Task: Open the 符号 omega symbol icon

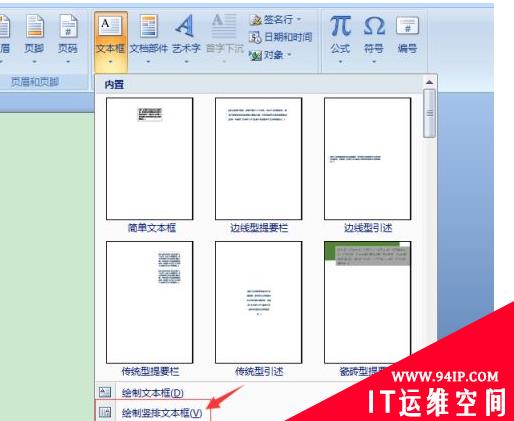Action: coord(374,26)
